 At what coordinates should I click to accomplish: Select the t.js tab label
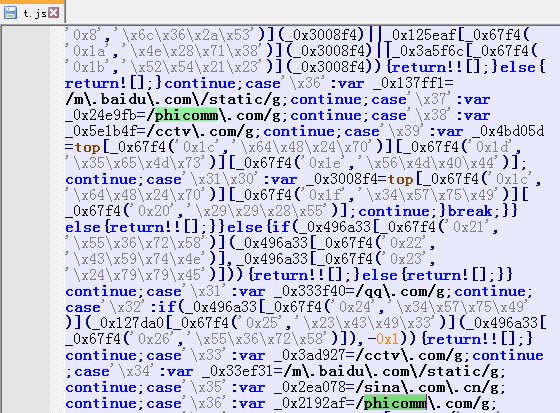pos(35,14)
